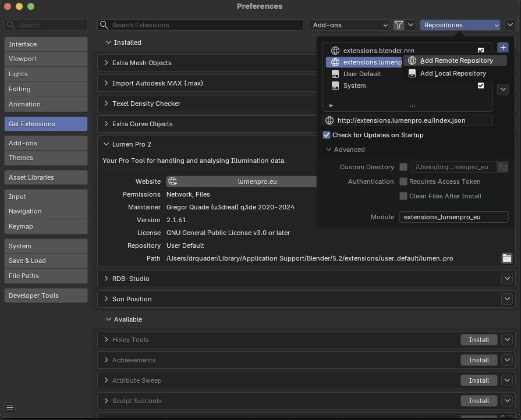Open Sun Position options chevron
The height and width of the screenshot is (420, 521).
click(x=507, y=299)
